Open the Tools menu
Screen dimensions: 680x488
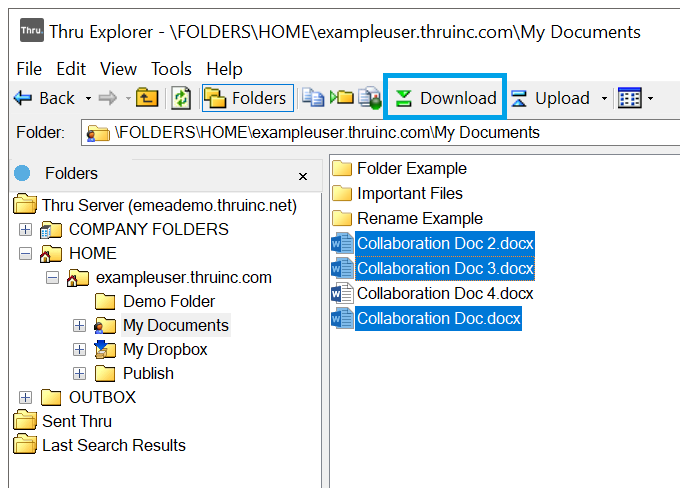(171, 69)
